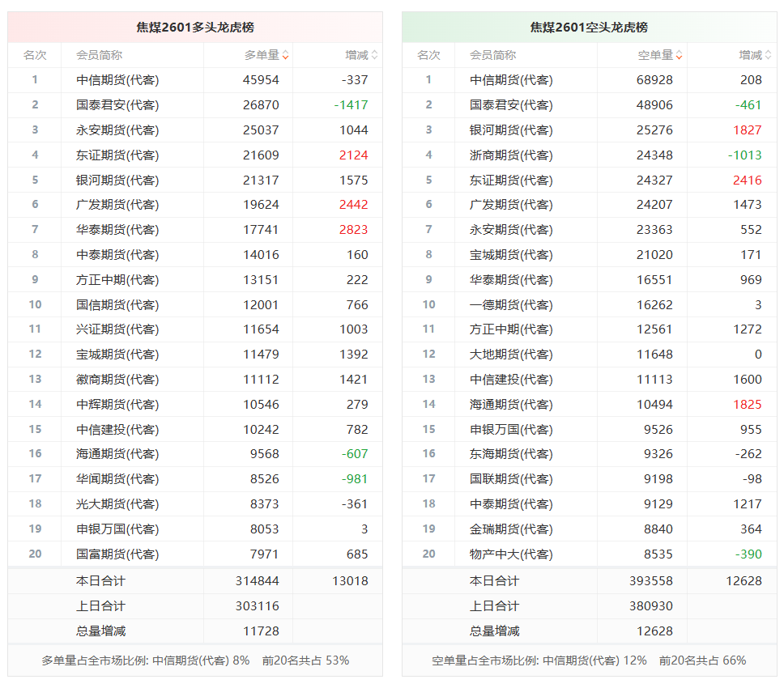Select 宝城期货(代客) in short table
This screenshot has width=784, height=688.
[x=511, y=254]
